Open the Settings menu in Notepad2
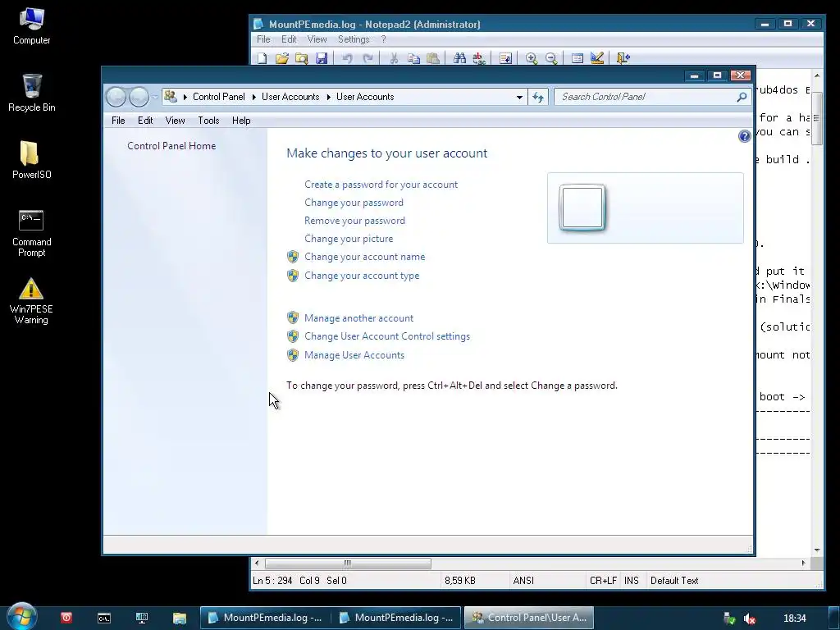The image size is (840, 630). click(354, 39)
